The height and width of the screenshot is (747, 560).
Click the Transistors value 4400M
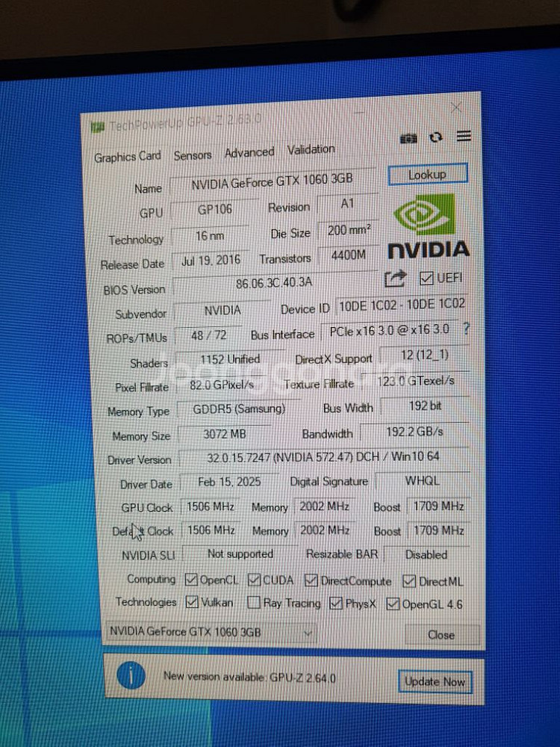pos(348,255)
